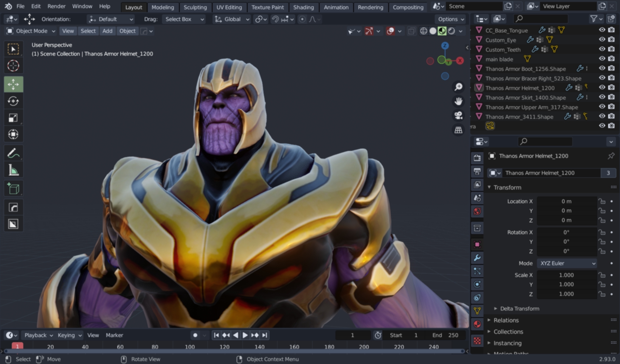Open the Scene properties tab
620x364 pixels.
click(x=477, y=198)
